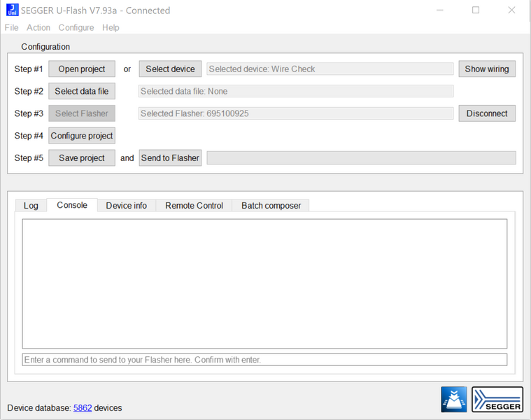This screenshot has width=531, height=420.
Task: Open the Configure menu
Action: pos(76,27)
